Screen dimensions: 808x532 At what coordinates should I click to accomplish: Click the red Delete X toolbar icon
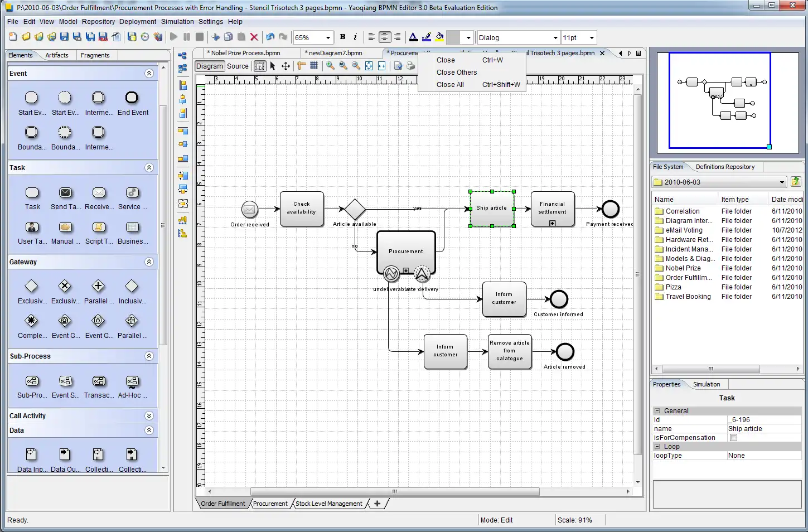click(x=254, y=37)
